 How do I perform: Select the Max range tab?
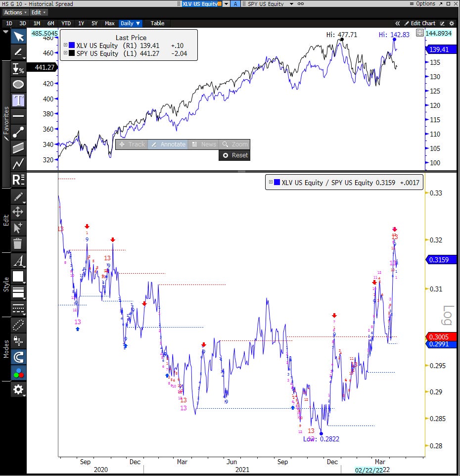(109, 23)
